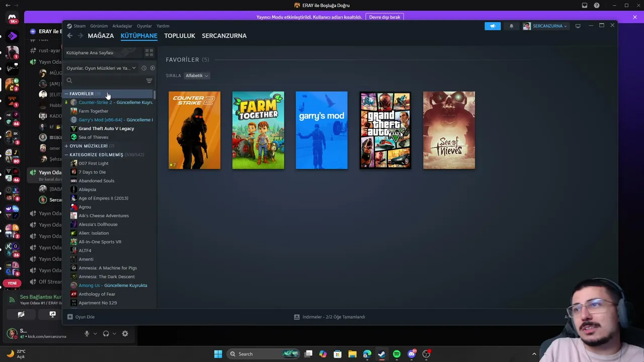Click the Discord home logo

pos(12,18)
